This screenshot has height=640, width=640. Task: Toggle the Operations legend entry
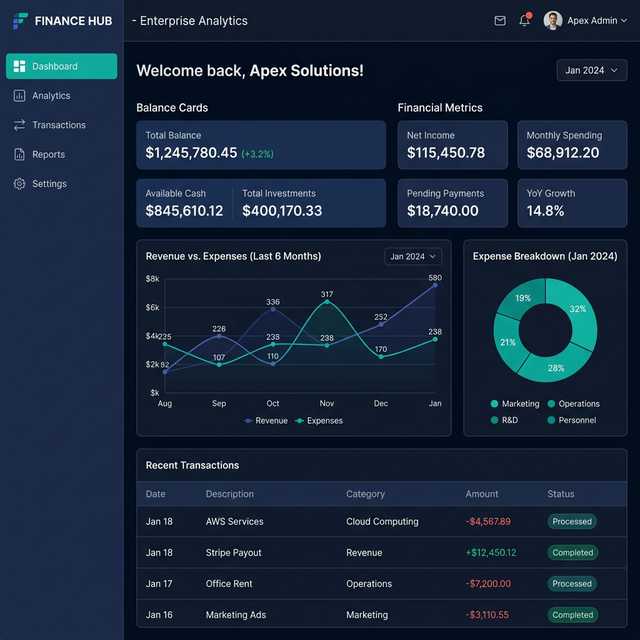pyautogui.click(x=573, y=404)
